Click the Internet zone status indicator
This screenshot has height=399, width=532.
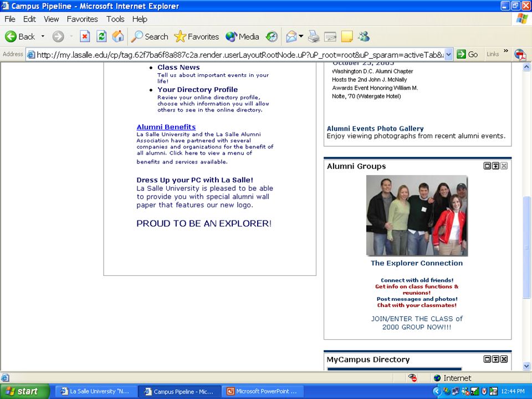tap(453, 378)
